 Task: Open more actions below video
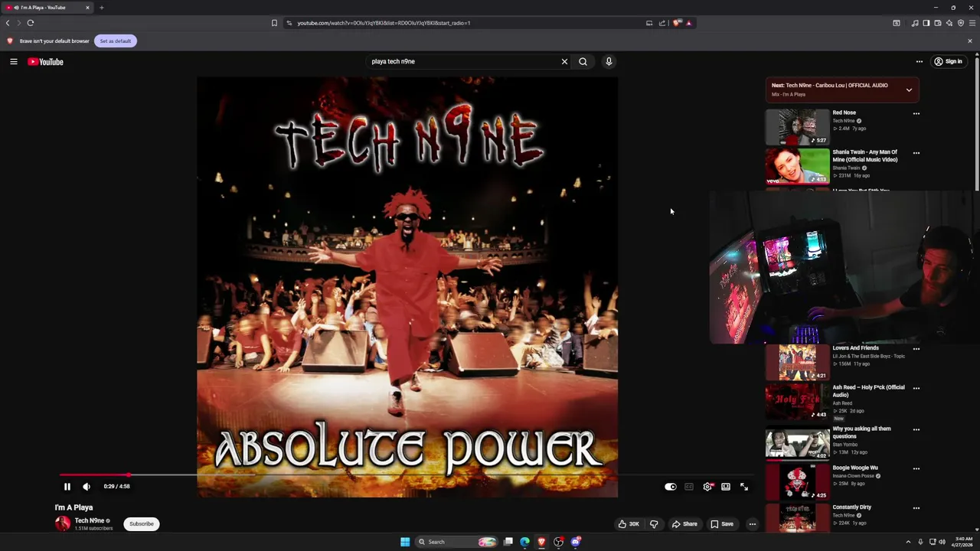pyautogui.click(x=753, y=524)
